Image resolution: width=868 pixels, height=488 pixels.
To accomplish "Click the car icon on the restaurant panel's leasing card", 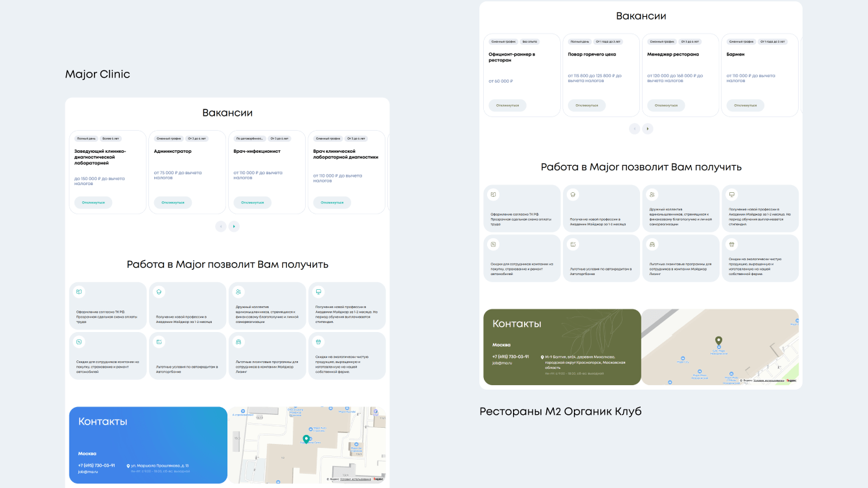I will pyautogui.click(x=652, y=244).
